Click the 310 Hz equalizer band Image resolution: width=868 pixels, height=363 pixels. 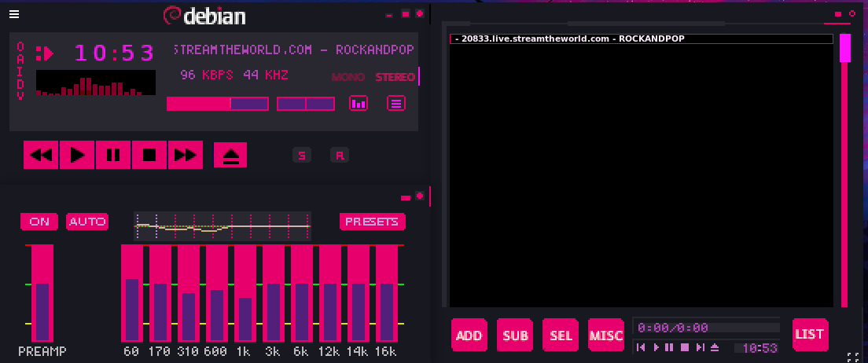[x=189, y=293]
